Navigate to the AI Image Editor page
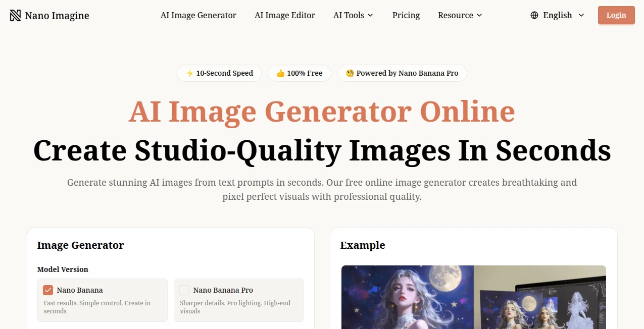Image resolution: width=644 pixels, height=329 pixels. click(x=285, y=15)
